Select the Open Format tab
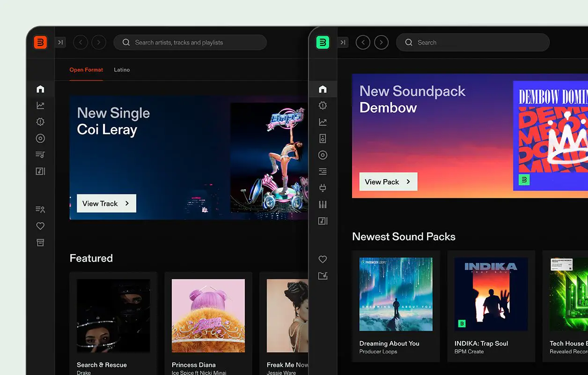This screenshot has width=588, height=375. coord(86,70)
